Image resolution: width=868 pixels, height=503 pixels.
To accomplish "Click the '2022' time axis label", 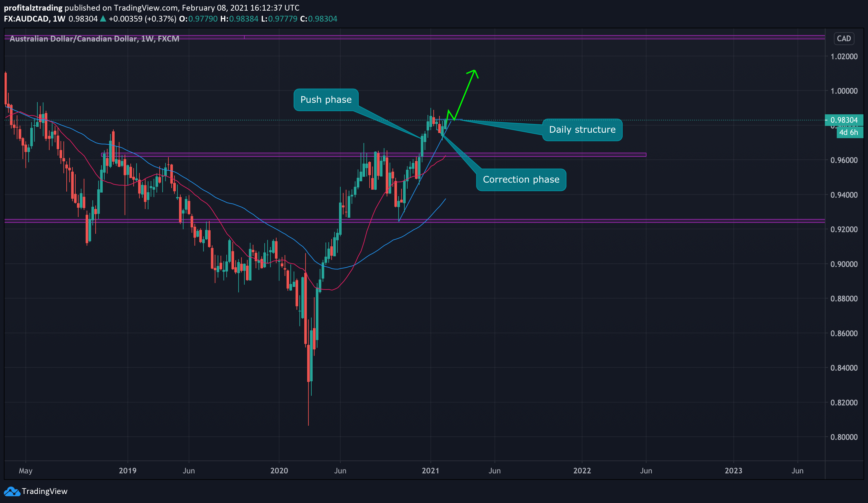I will point(582,470).
